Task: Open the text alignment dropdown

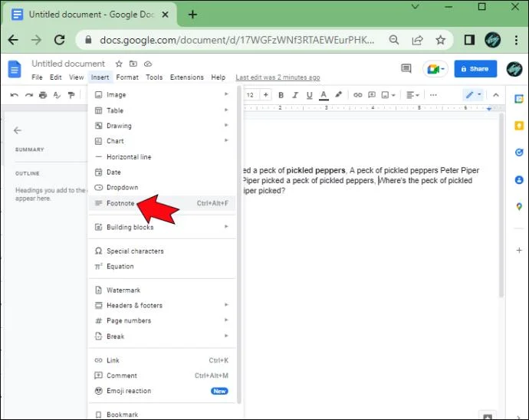Action: point(412,95)
